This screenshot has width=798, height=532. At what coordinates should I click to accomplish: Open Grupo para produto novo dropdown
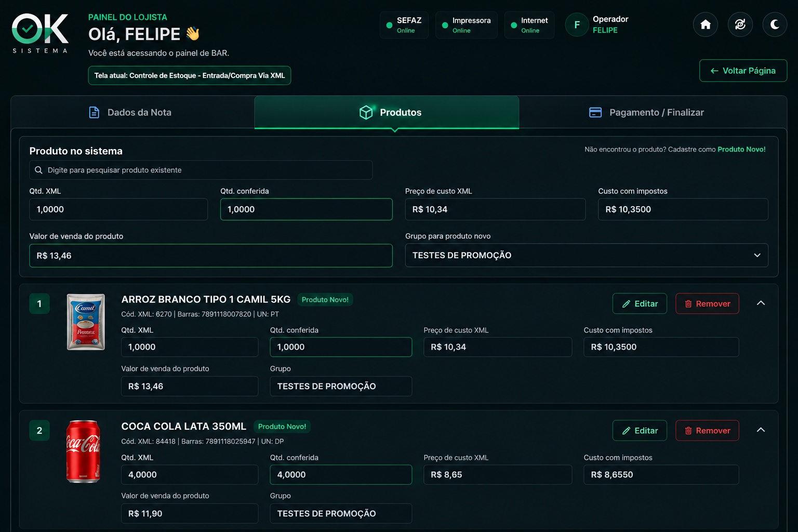point(587,256)
